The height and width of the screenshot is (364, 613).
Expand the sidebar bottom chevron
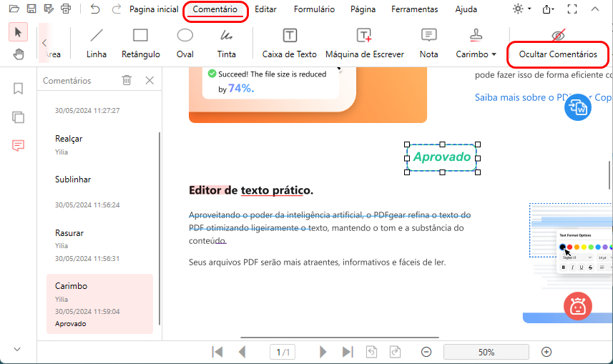(x=17, y=349)
